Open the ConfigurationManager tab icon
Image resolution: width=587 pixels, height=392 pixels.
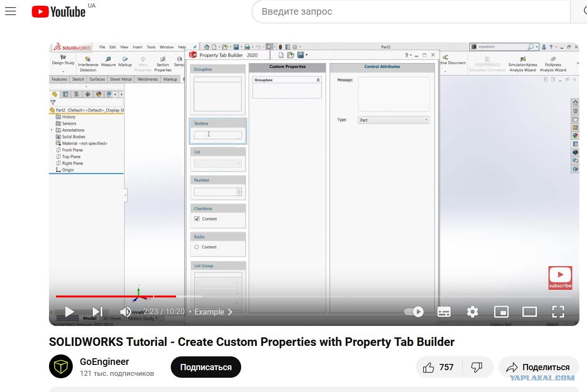pos(77,94)
